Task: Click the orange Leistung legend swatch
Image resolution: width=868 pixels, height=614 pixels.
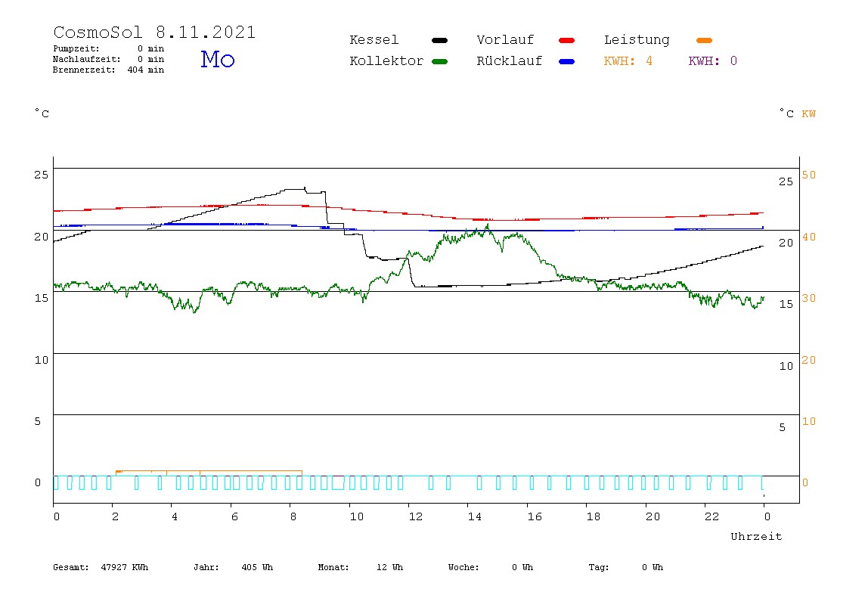Action: (704, 40)
